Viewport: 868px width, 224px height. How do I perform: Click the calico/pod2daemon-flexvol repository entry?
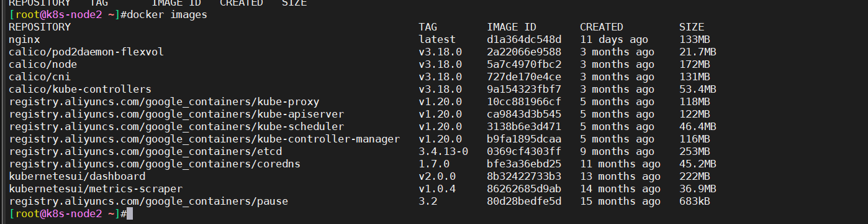coord(86,52)
